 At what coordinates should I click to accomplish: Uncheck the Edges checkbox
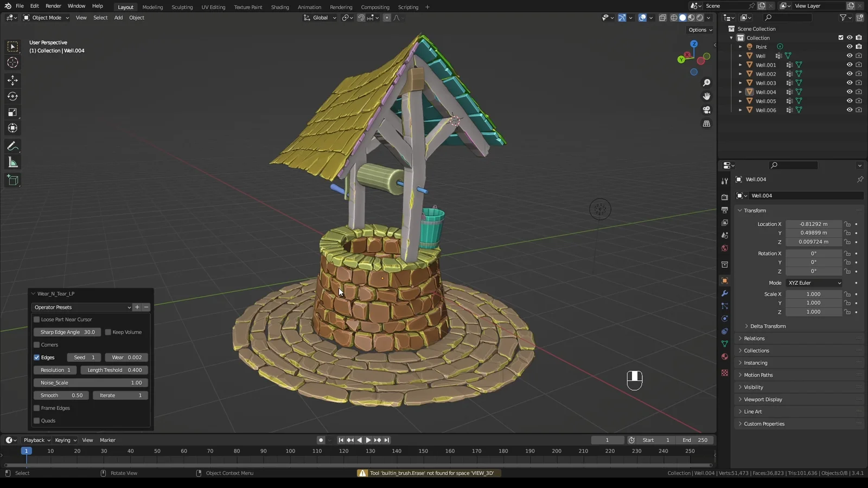pos(37,357)
